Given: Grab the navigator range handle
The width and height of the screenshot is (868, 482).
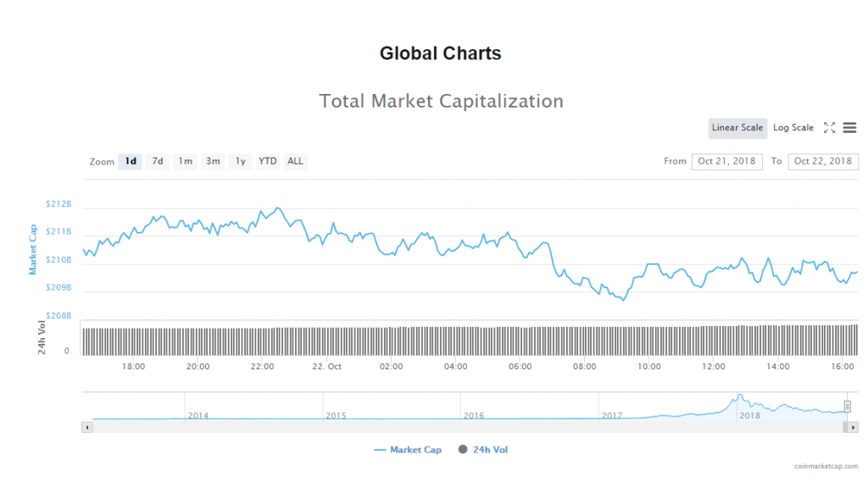Looking at the screenshot, I should coord(847,407).
